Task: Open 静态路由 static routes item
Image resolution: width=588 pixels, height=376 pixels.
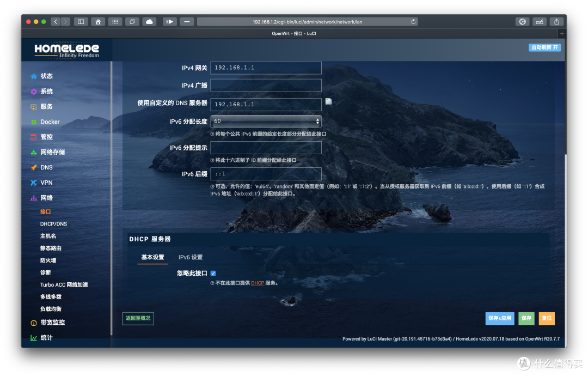Action: [51, 248]
